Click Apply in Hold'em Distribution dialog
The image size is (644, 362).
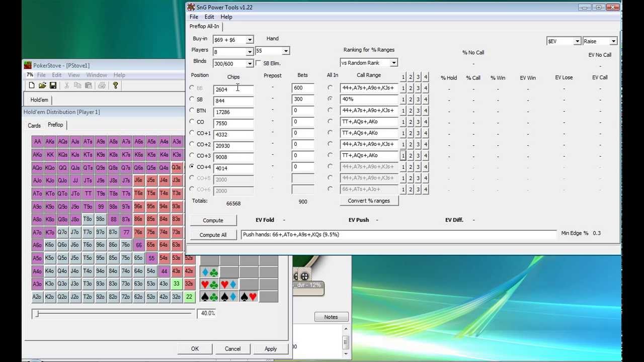(271, 349)
